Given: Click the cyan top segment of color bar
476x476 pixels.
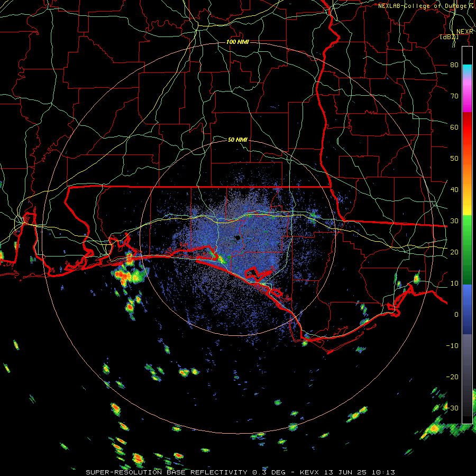Looking at the screenshot, I should point(467,69).
